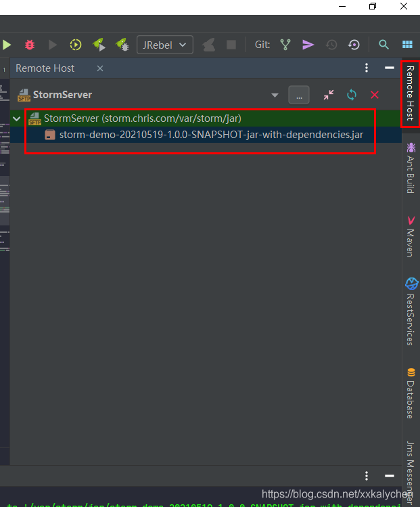420x507 pixels.
Task: Open the RestServices side tool window
Action: pos(411,311)
